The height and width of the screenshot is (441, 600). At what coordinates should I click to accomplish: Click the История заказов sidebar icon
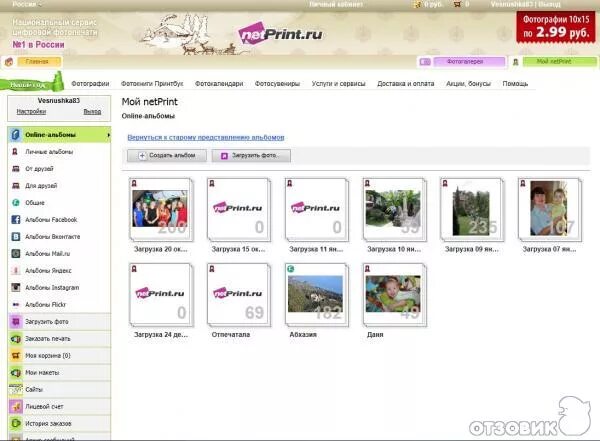pos(16,423)
